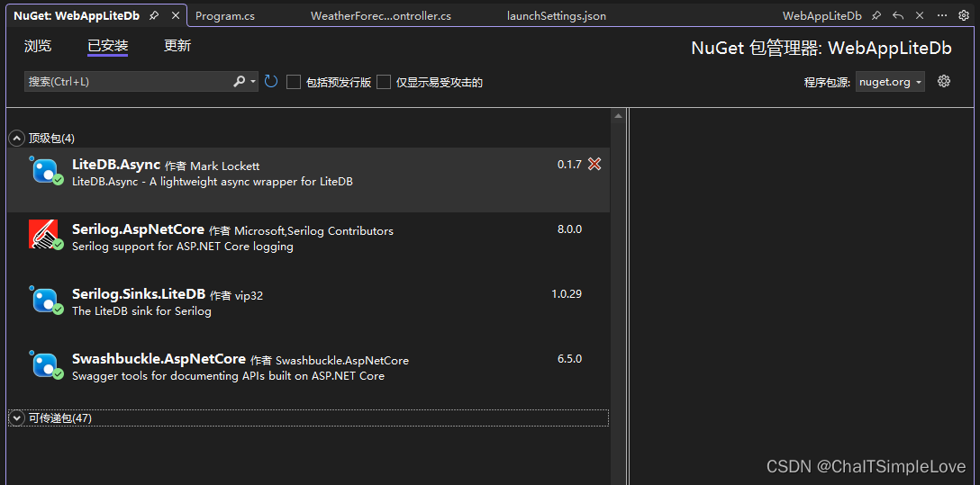Click the refresh icon beside search

coord(270,82)
